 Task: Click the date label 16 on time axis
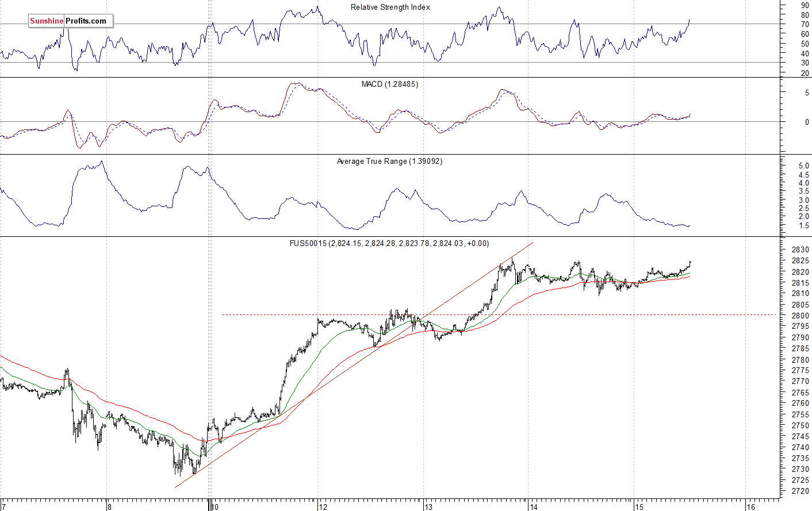coord(750,507)
